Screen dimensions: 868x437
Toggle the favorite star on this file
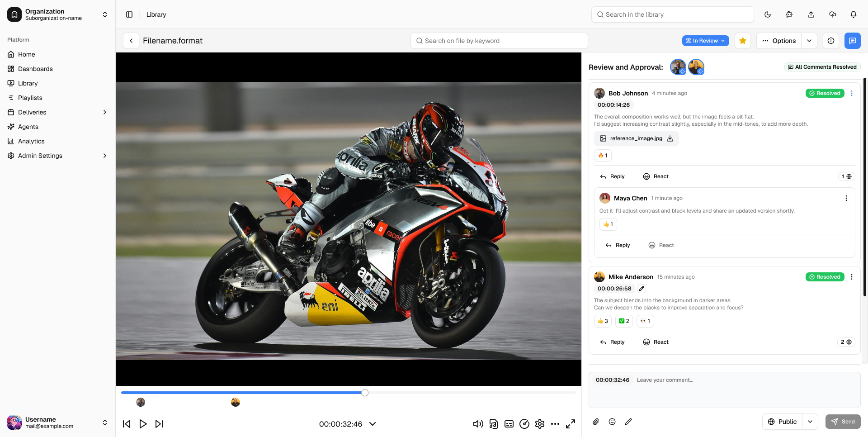[x=742, y=41]
